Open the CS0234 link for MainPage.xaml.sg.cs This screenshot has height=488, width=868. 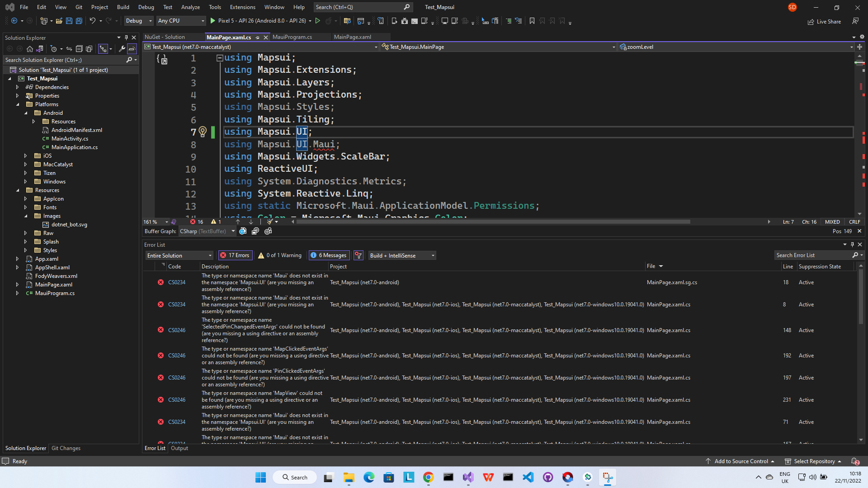pyautogui.click(x=177, y=282)
